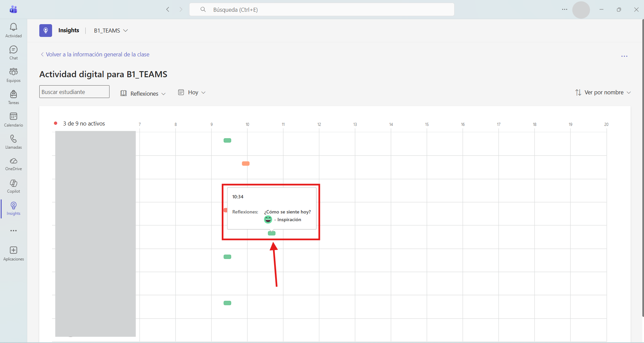The image size is (644, 343).
Task: Select the green reflection marker in the first row
Action: (x=227, y=140)
